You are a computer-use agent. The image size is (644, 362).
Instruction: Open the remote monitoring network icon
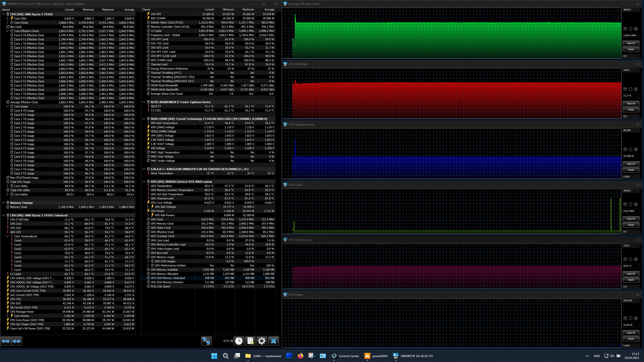tap(206, 341)
